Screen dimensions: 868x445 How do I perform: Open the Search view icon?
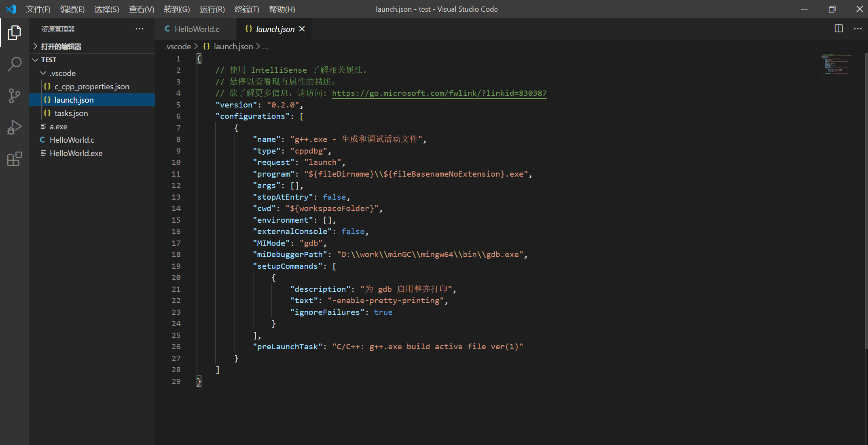pos(15,64)
